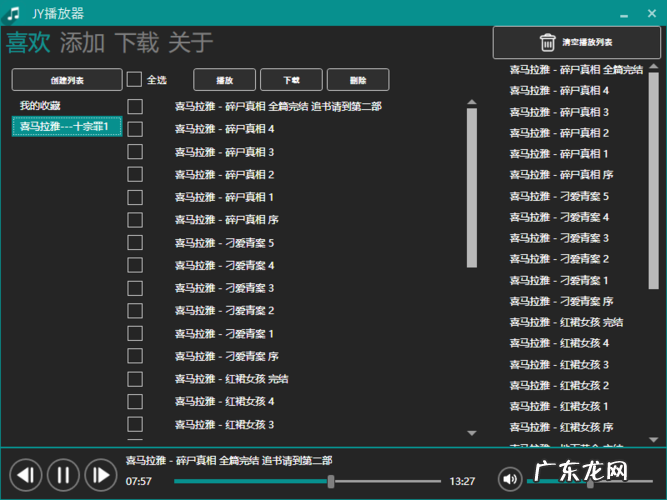
Task: Select 红裙女孩 完结 in the center list
Action: 231,379
